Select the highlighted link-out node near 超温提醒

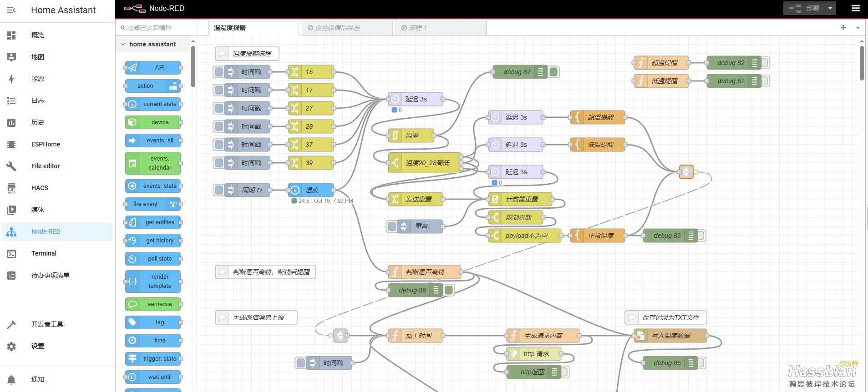point(686,172)
